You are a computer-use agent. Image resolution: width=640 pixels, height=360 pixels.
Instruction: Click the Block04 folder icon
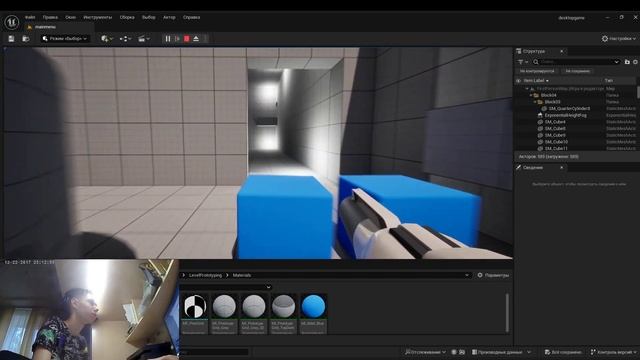click(x=536, y=95)
